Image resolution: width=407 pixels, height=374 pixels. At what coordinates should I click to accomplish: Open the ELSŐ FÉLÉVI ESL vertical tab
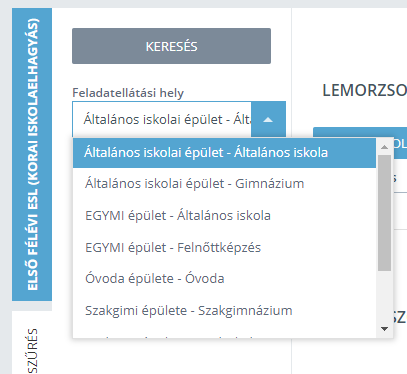click(32, 154)
